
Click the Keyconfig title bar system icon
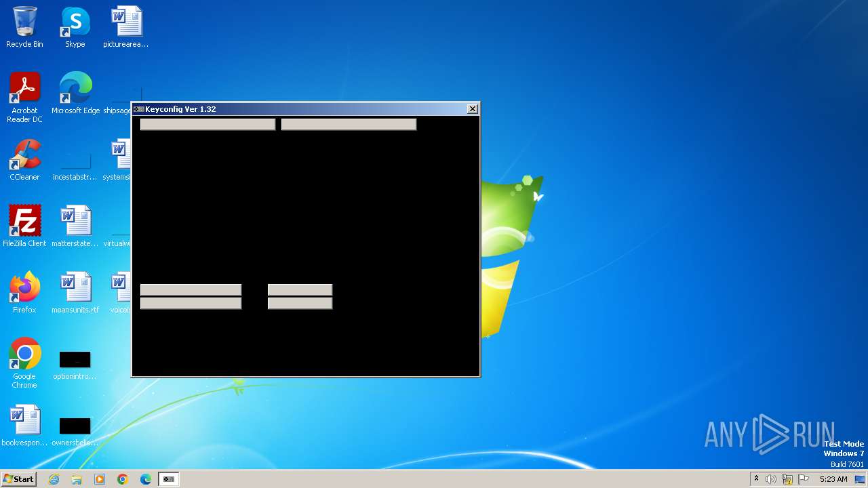coord(138,109)
